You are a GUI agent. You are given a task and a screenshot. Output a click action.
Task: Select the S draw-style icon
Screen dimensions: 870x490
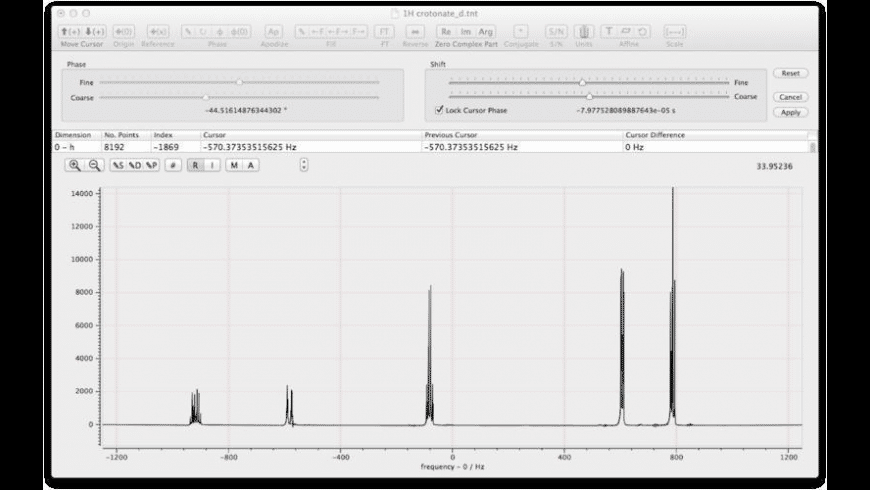pyautogui.click(x=118, y=165)
